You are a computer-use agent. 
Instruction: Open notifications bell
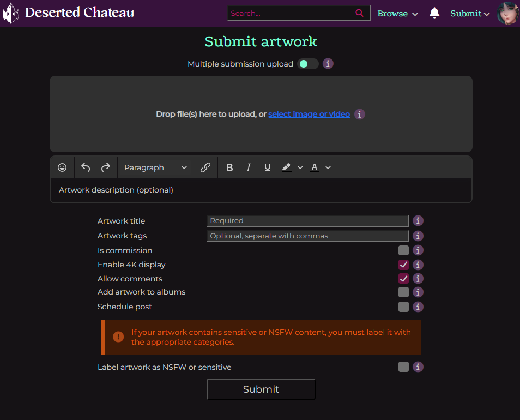(434, 13)
